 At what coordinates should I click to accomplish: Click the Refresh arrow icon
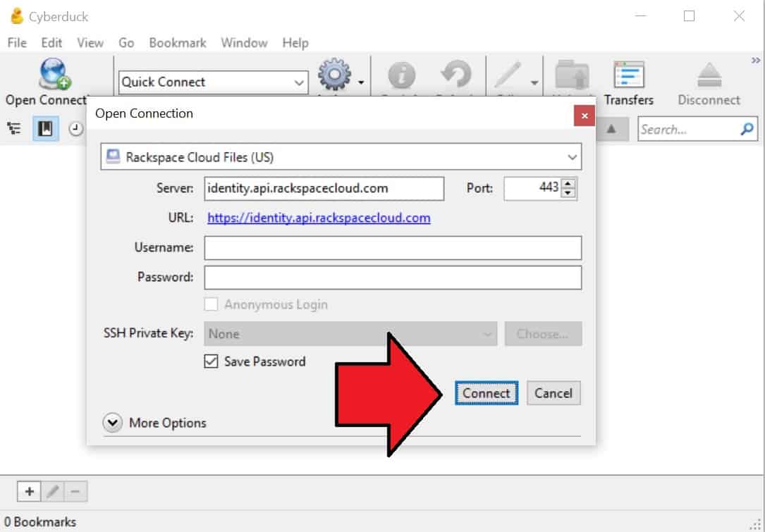[456, 74]
